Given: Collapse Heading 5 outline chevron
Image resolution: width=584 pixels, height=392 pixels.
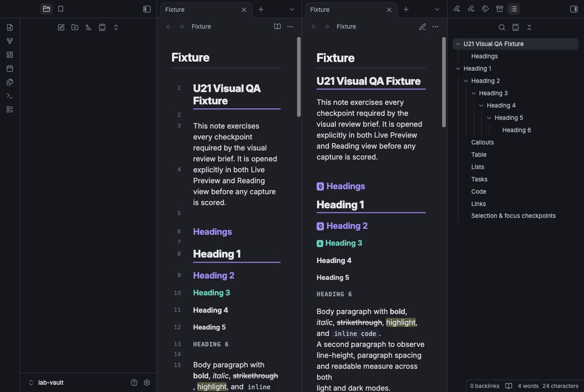Looking at the screenshot, I should 489,118.
